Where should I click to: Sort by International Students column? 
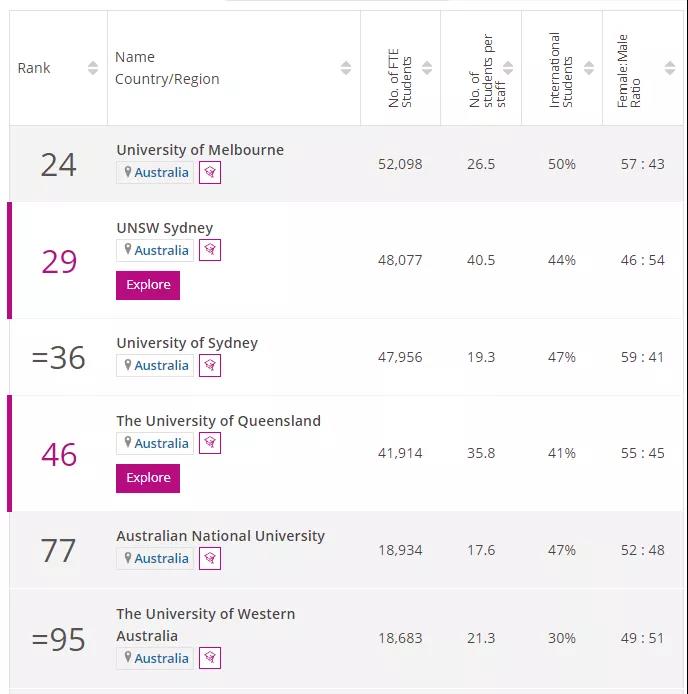(x=589, y=68)
